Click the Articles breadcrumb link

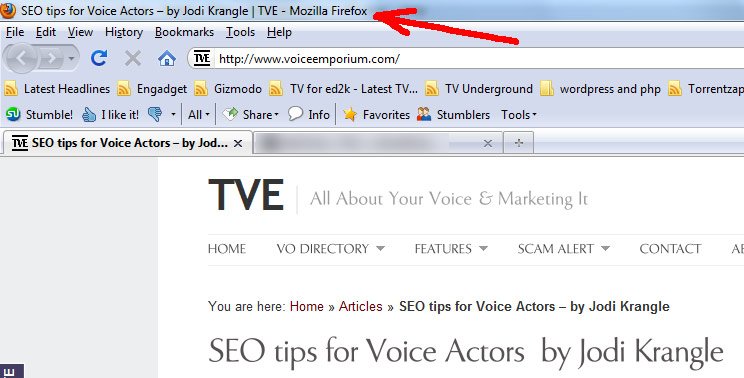tap(361, 306)
